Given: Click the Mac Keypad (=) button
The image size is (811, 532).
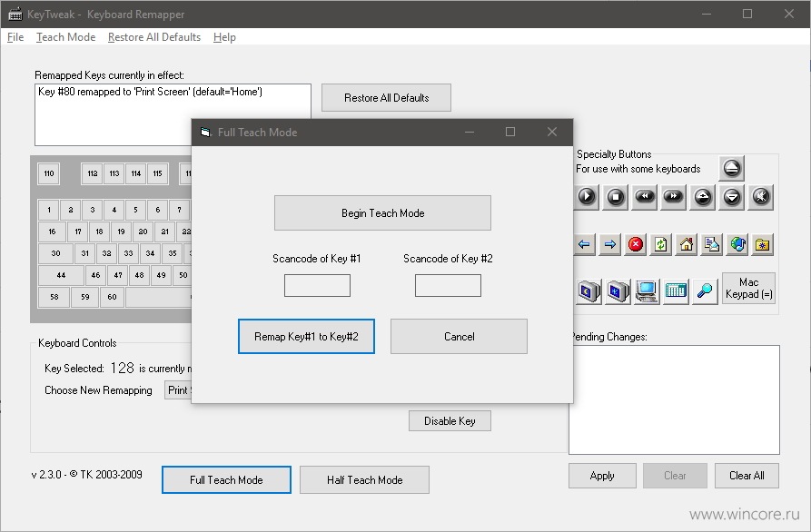Looking at the screenshot, I should coord(748,289).
